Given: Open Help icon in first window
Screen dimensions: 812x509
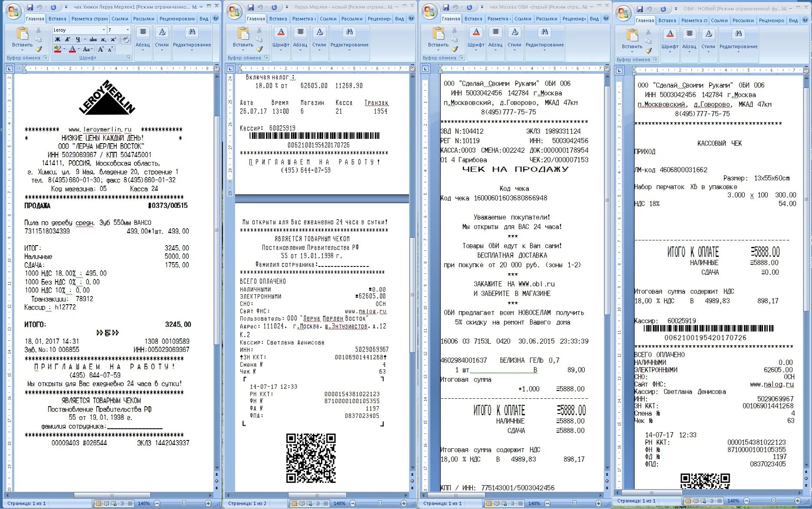Looking at the screenshot, I should click(x=216, y=19).
